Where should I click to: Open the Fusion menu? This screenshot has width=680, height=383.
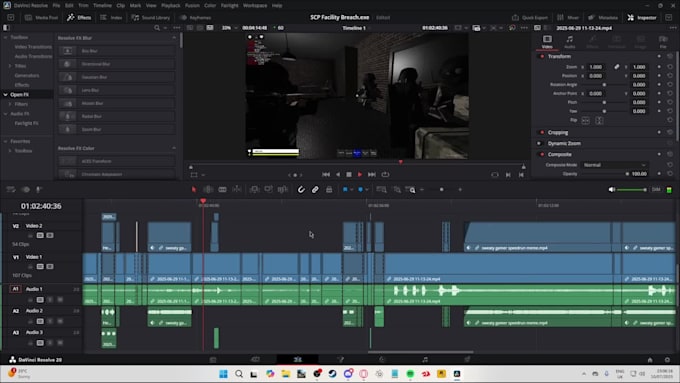pyautogui.click(x=192, y=6)
